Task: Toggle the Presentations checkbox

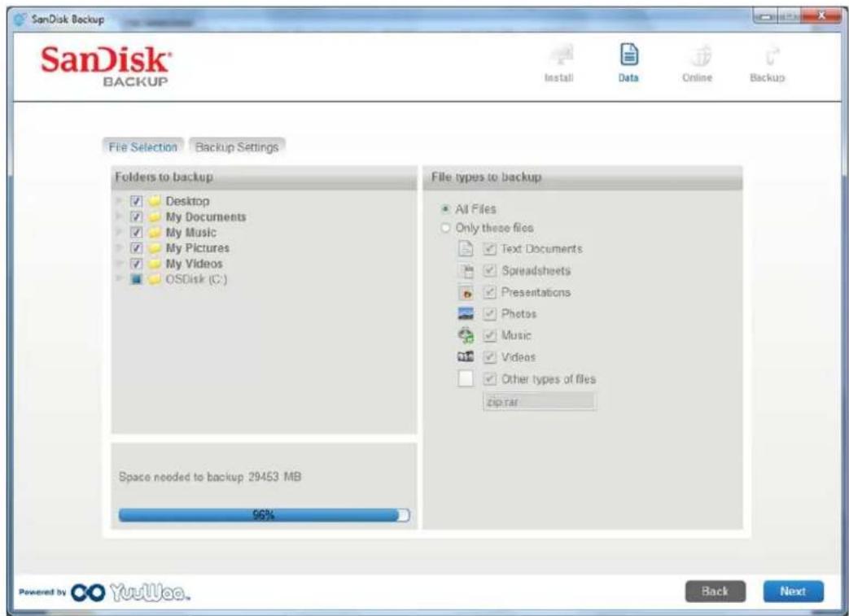Action: tap(489, 292)
